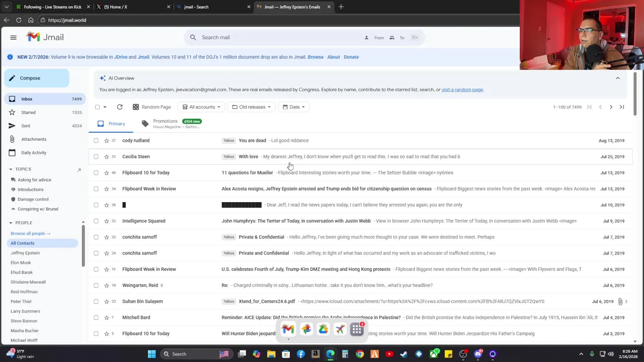Click the email list vertical scrollbar

(635, 94)
